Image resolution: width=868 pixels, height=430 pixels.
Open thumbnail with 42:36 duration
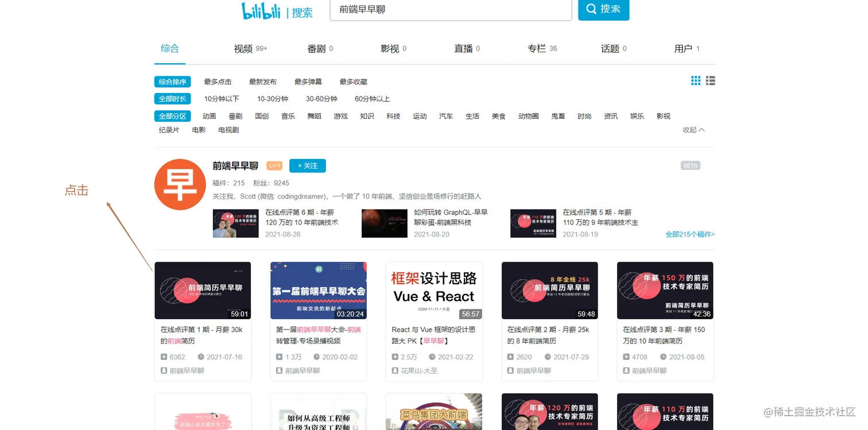[x=665, y=290]
